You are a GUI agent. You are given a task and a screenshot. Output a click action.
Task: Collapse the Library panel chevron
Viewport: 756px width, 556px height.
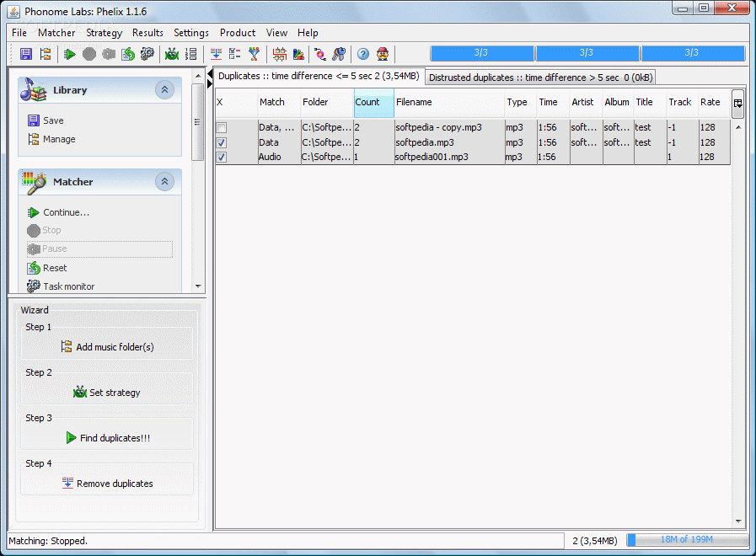(x=164, y=89)
